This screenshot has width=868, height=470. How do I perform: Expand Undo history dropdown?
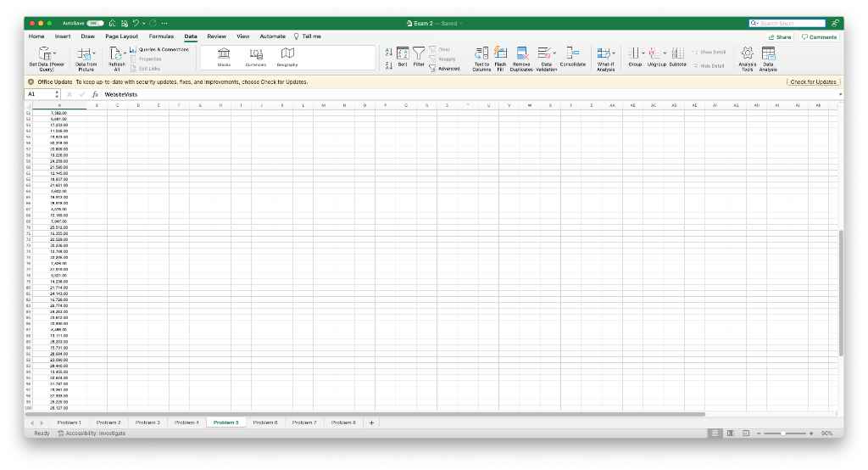[x=143, y=23]
